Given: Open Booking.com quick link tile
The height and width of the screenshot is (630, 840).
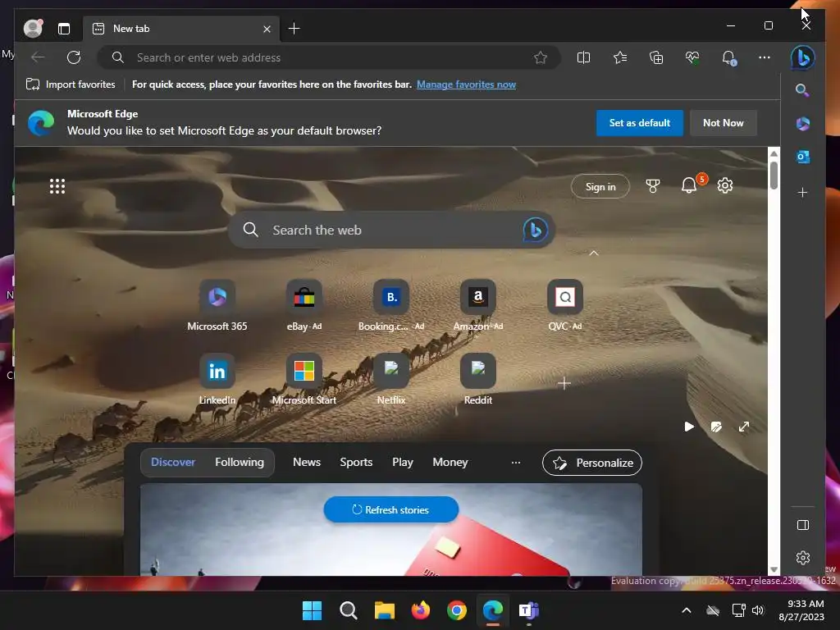Looking at the screenshot, I should pos(391,305).
